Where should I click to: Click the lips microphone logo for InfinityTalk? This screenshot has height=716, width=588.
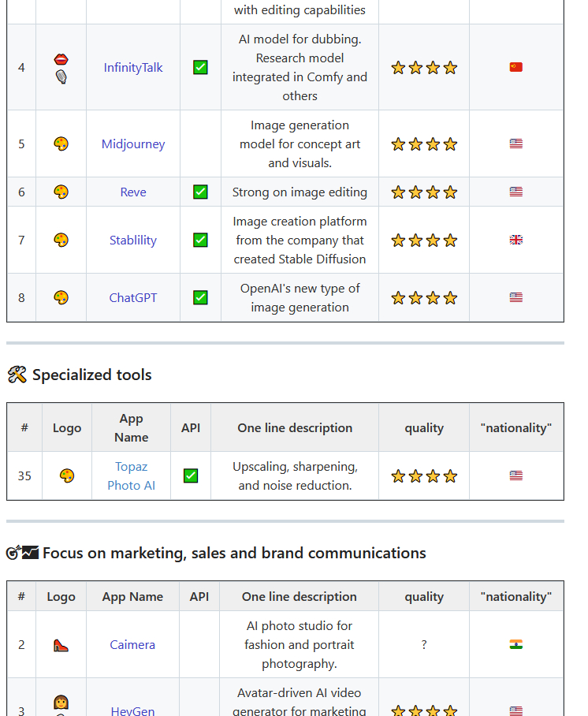[x=61, y=68]
